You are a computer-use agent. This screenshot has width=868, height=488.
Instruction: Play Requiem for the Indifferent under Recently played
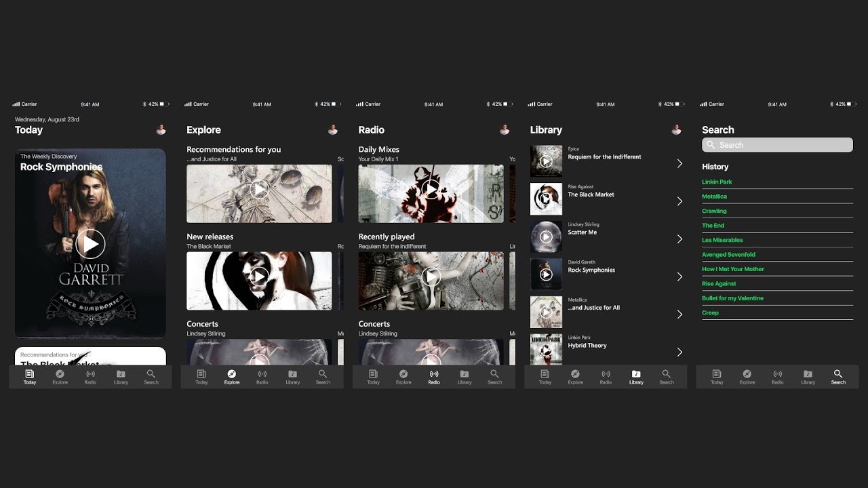click(x=431, y=276)
